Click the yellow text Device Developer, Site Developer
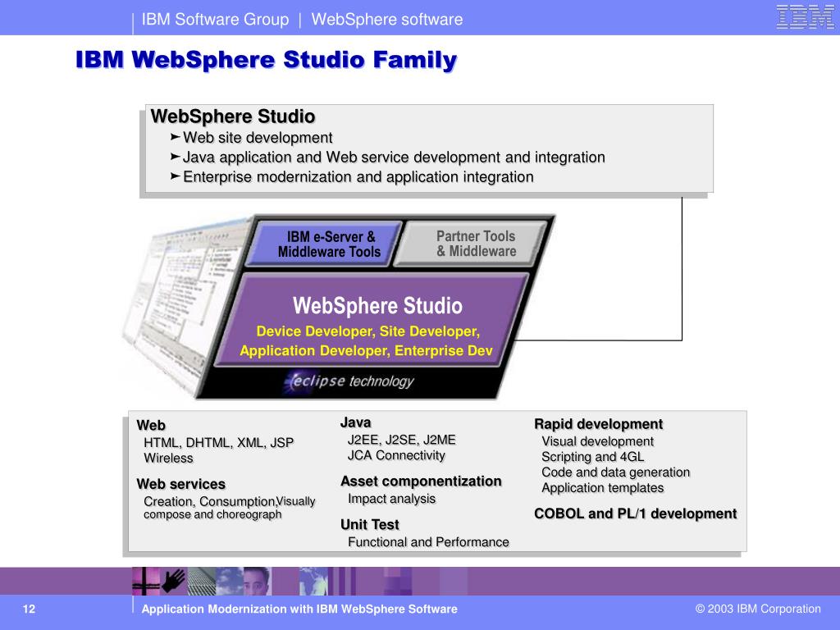This screenshot has height=630, width=840. pos(368,331)
